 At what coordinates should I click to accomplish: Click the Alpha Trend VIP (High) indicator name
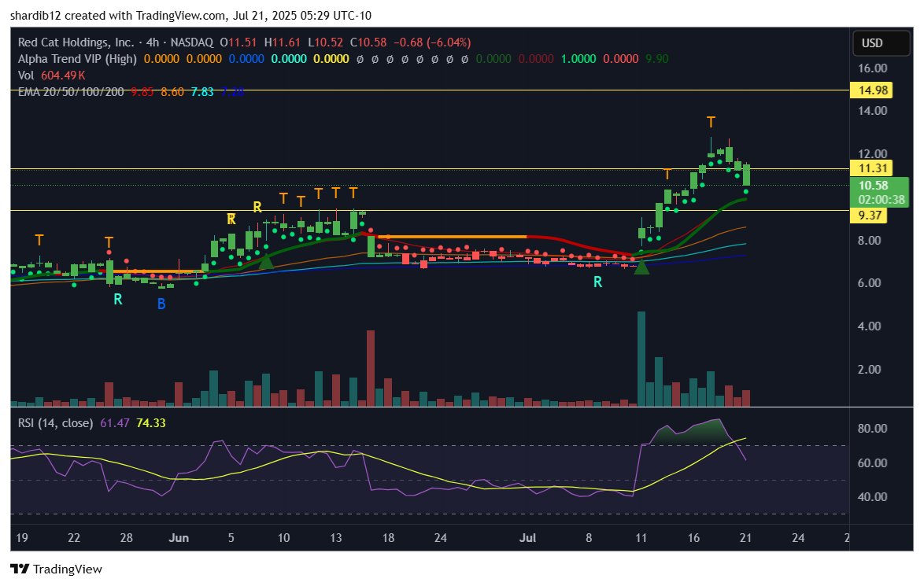[x=77, y=59]
